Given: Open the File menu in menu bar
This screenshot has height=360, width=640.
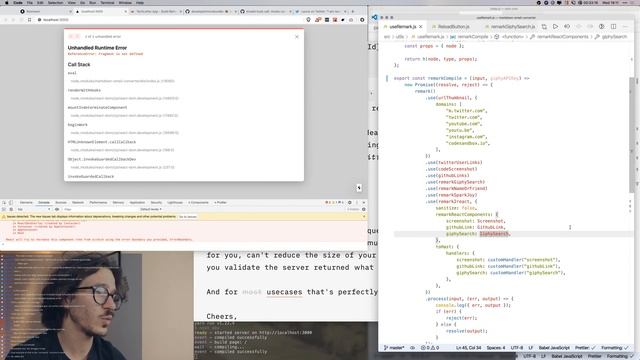Looking at the screenshot, I should coord(30,2).
